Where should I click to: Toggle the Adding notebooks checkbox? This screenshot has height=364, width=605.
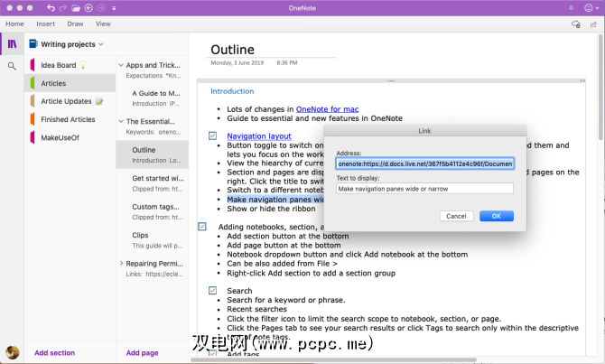click(x=202, y=226)
